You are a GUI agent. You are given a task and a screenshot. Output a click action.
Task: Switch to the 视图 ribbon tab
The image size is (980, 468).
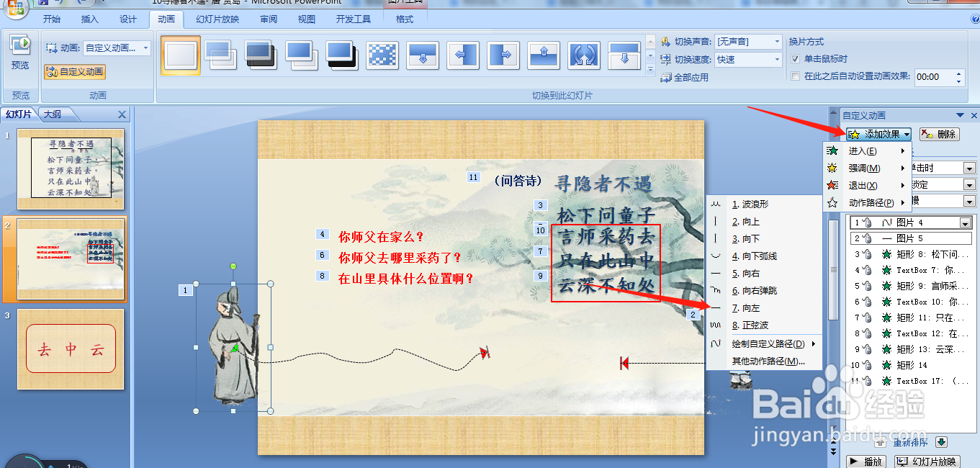[x=307, y=19]
